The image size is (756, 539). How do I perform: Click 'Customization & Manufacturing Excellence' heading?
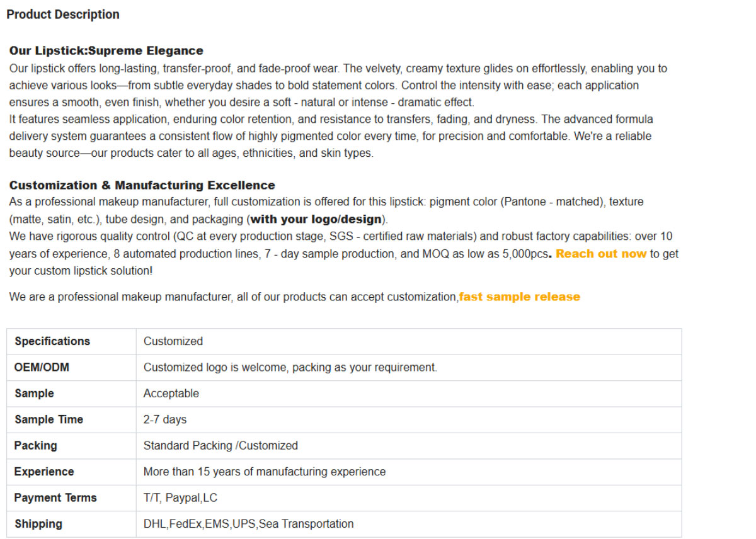point(142,185)
